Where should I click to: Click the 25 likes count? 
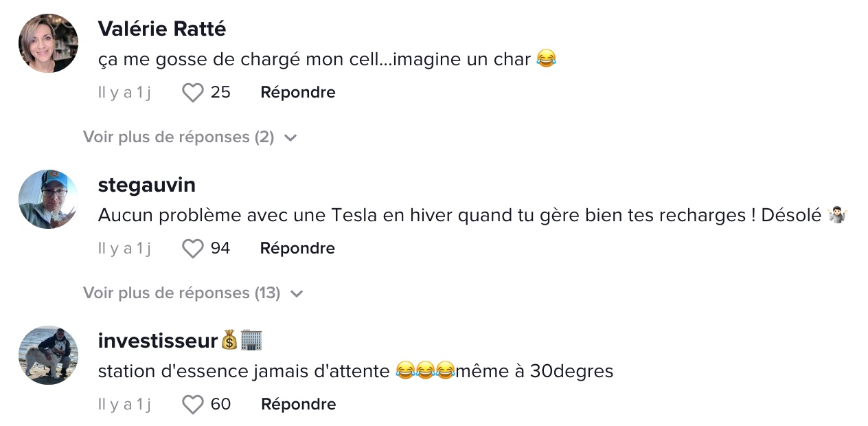[220, 93]
